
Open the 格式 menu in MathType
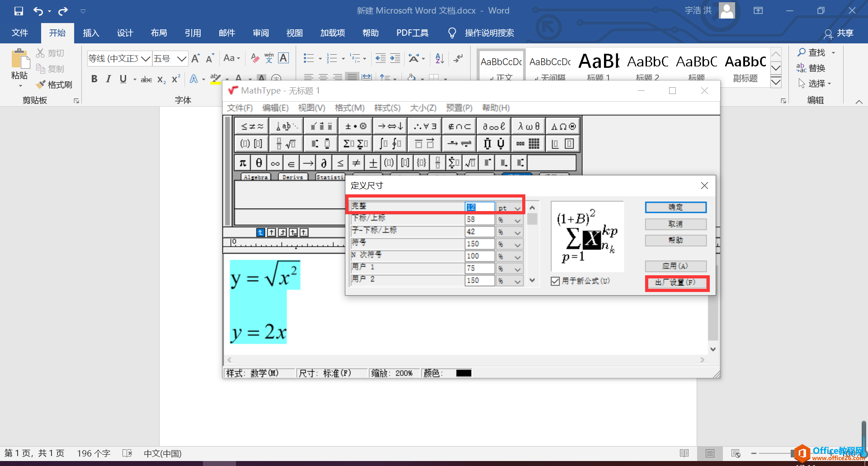(349, 108)
